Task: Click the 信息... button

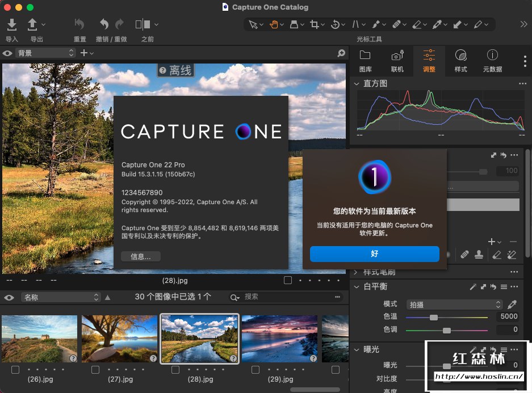Action: click(x=141, y=256)
